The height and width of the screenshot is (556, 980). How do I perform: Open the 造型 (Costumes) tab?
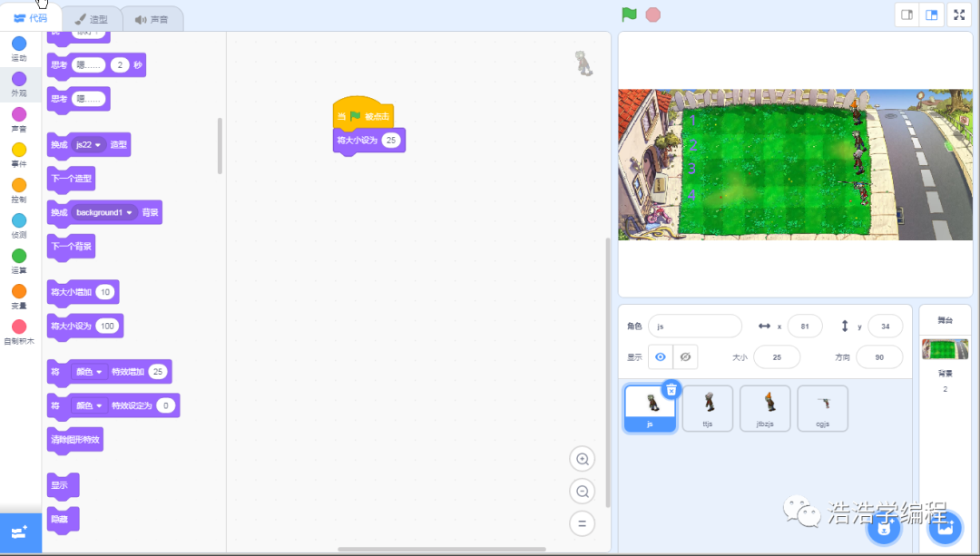(91, 19)
